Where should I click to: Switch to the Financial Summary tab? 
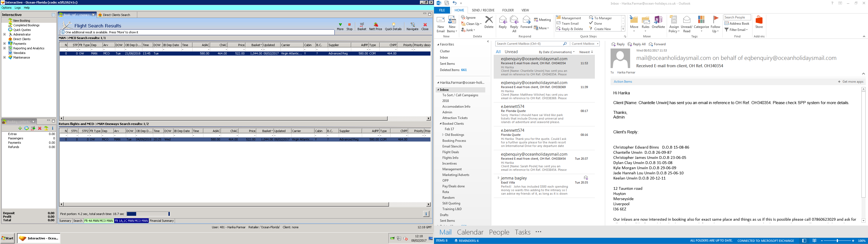coord(161,221)
